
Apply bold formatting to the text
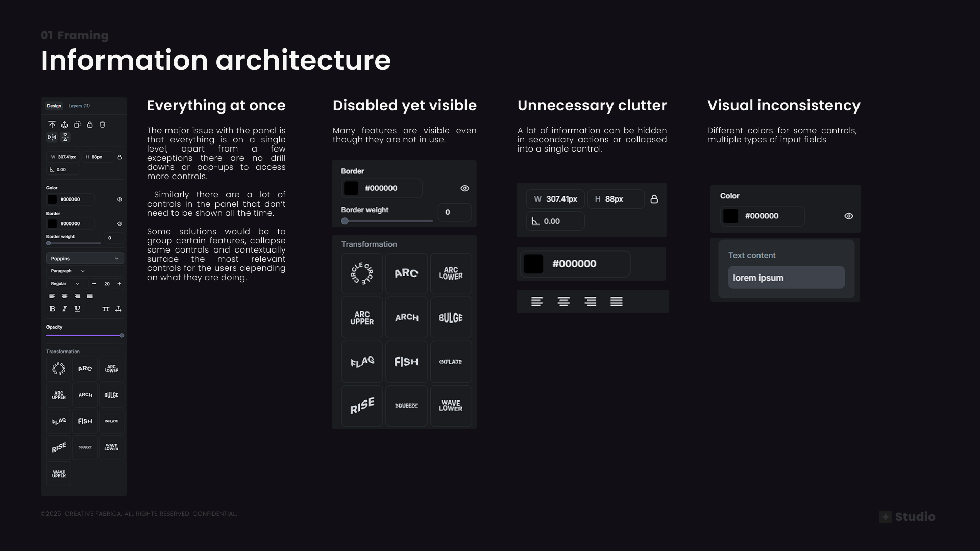(x=52, y=309)
